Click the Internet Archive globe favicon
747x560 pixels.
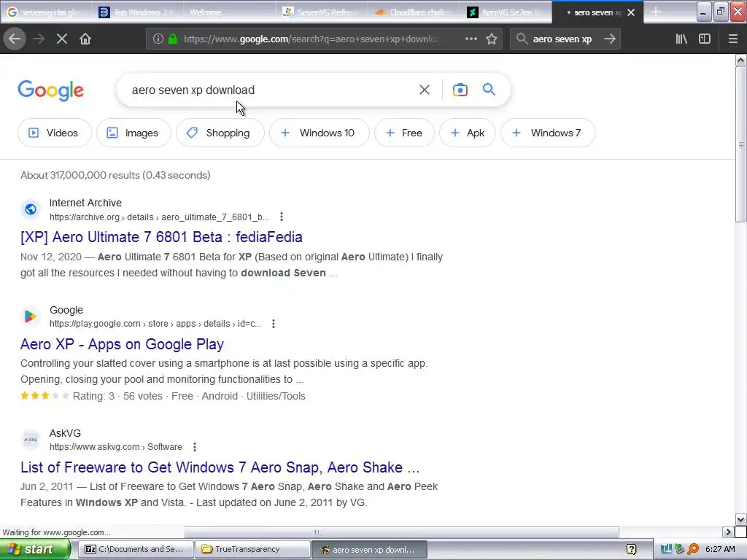pyautogui.click(x=31, y=209)
